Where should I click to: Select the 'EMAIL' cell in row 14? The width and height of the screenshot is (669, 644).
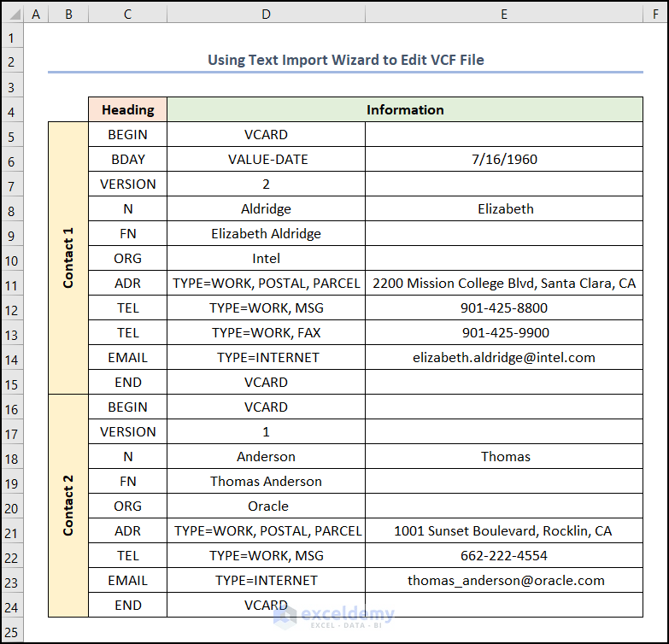point(127,357)
